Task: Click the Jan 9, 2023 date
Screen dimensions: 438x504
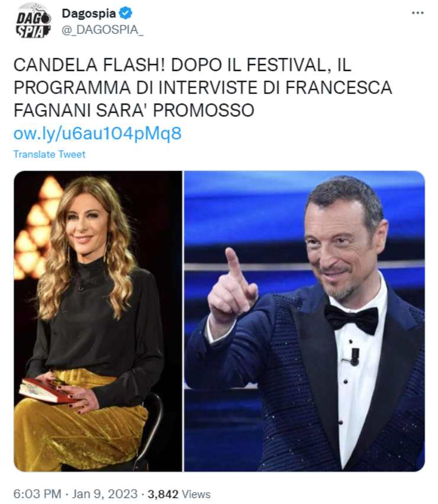Action: 104,494
